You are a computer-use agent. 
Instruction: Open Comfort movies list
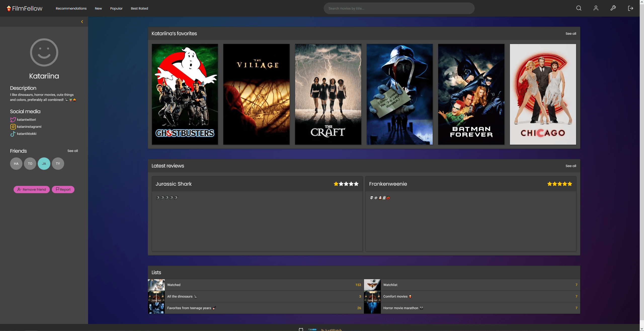[x=472, y=296]
